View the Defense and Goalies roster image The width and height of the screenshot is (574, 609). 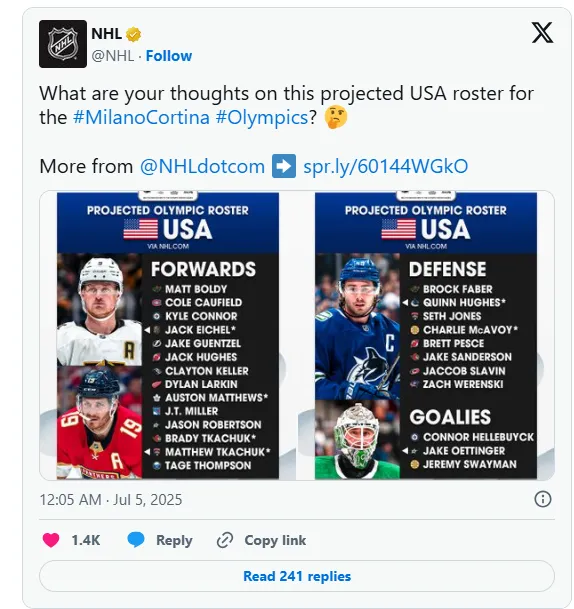coord(426,335)
